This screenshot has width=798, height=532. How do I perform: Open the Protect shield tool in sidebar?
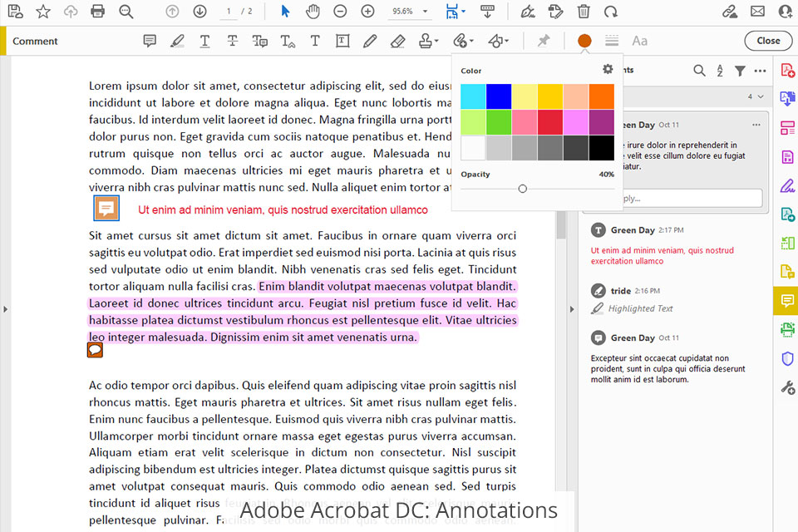pos(787,359)
